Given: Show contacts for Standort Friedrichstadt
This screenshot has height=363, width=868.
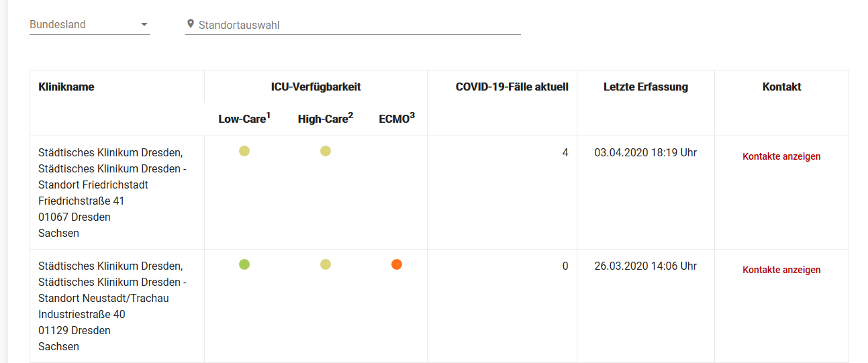Looking at the screenshot, I should coord(781,156).
